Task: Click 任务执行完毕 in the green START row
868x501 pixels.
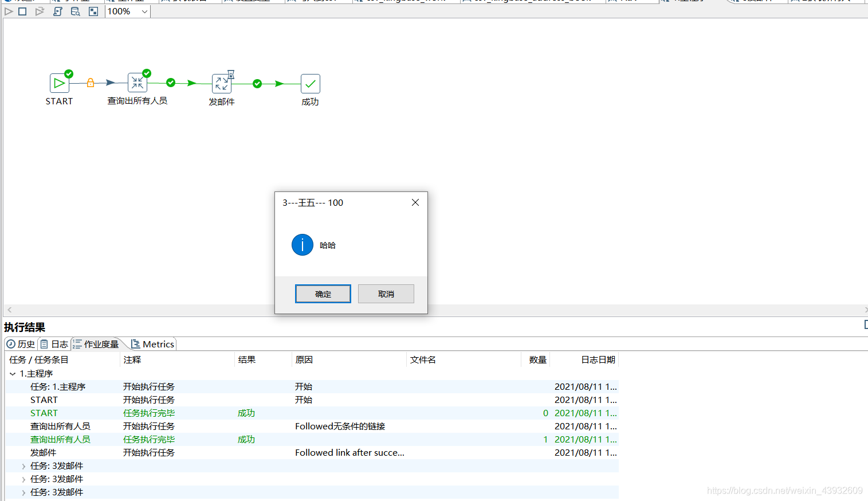Action: tap(149, 413)
